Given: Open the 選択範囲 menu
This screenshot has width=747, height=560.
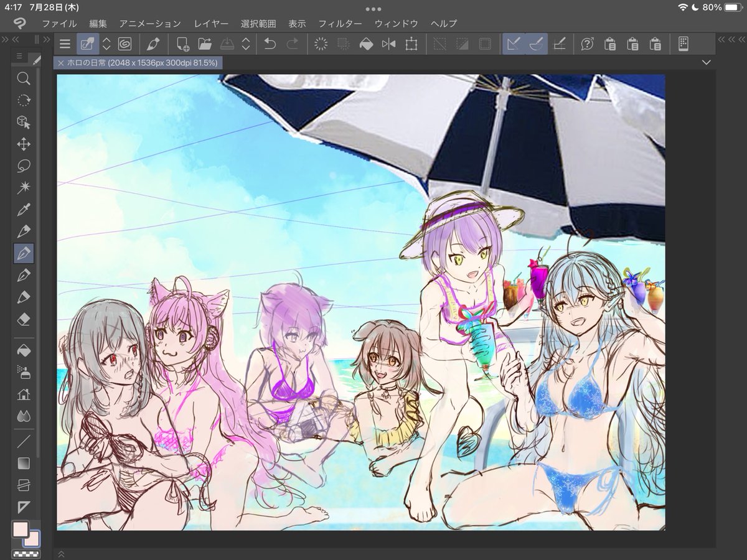Looking at the screenshot, I should pyautogui.click(x=258, y=24).
